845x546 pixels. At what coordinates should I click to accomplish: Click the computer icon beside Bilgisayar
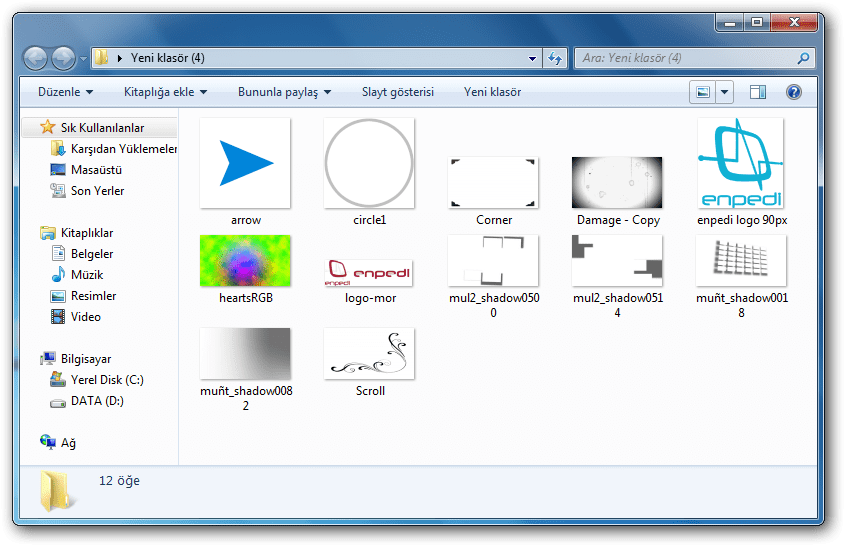[48, 358]
